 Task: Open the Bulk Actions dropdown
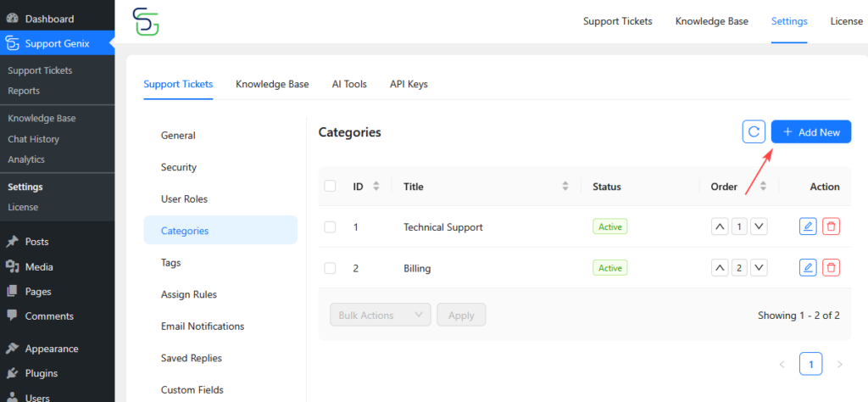tap(381, 315)
